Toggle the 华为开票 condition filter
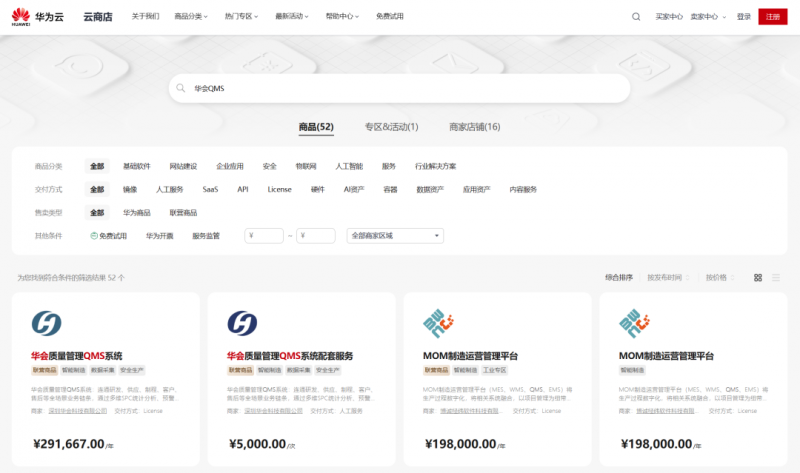800x473 pixels. pos(160,236)
